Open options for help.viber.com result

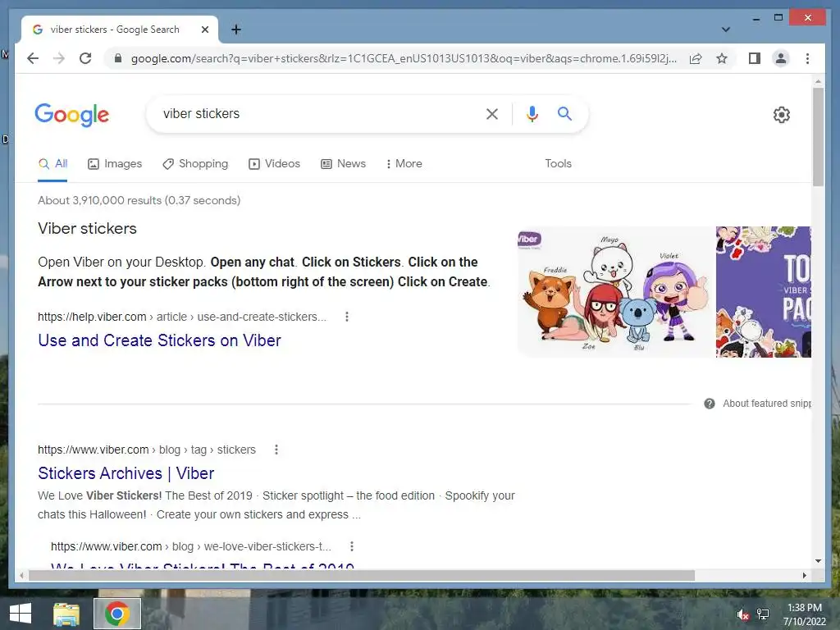click(x=347, y=317)
